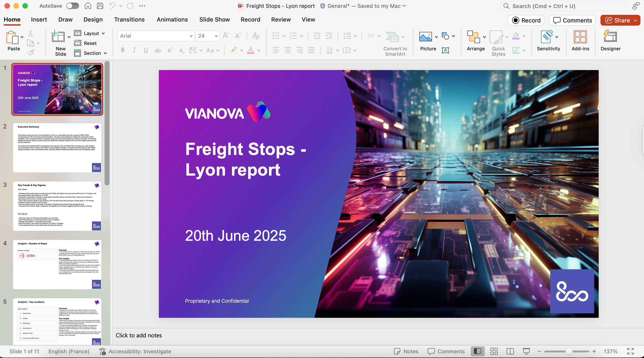Click Accessibility: Investigate in status bar
The image size is (644, 358).
point(135,351)
